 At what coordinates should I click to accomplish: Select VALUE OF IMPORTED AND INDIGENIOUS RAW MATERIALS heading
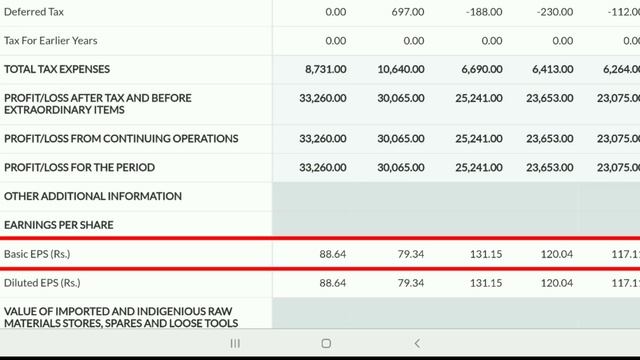(x=121, y=317)
